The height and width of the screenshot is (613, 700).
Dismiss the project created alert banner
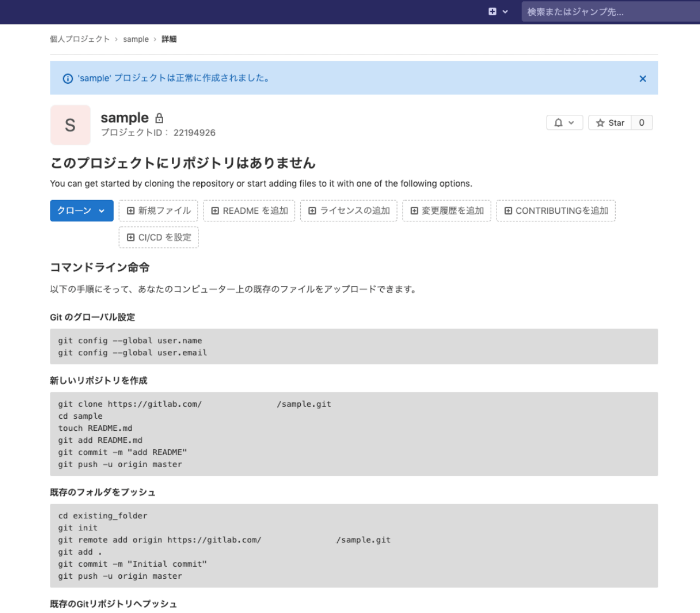coord(643,78)
